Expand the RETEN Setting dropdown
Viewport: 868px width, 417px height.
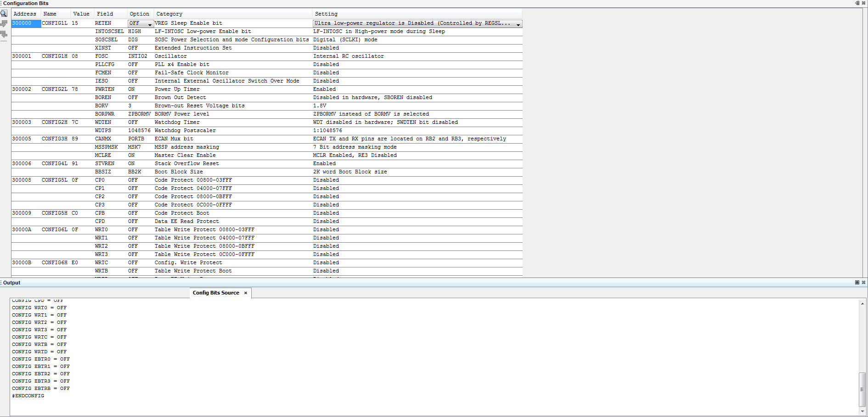point(518,24)
